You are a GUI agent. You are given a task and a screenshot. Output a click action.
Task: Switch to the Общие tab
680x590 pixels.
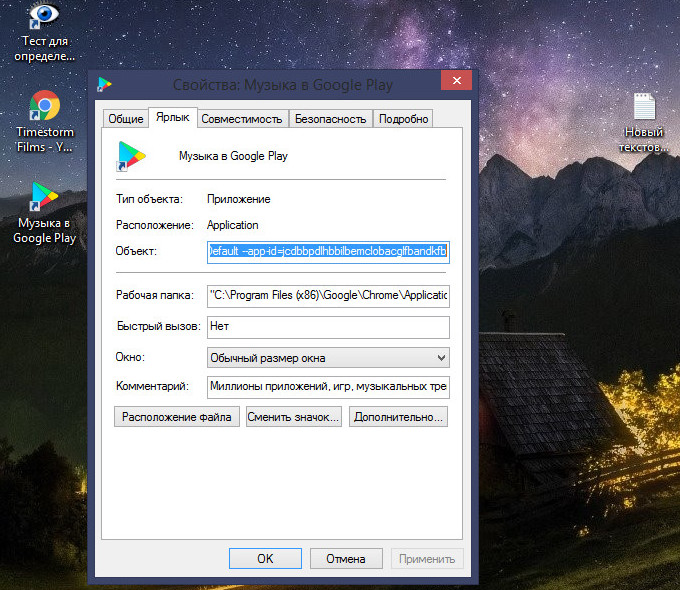[x=126, y=118]
